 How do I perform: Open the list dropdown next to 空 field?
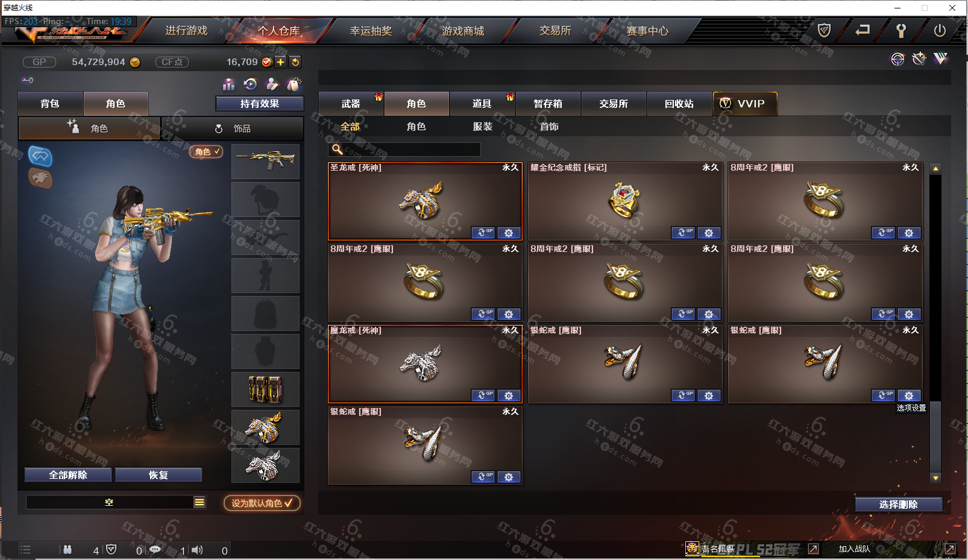pos(200,502)
